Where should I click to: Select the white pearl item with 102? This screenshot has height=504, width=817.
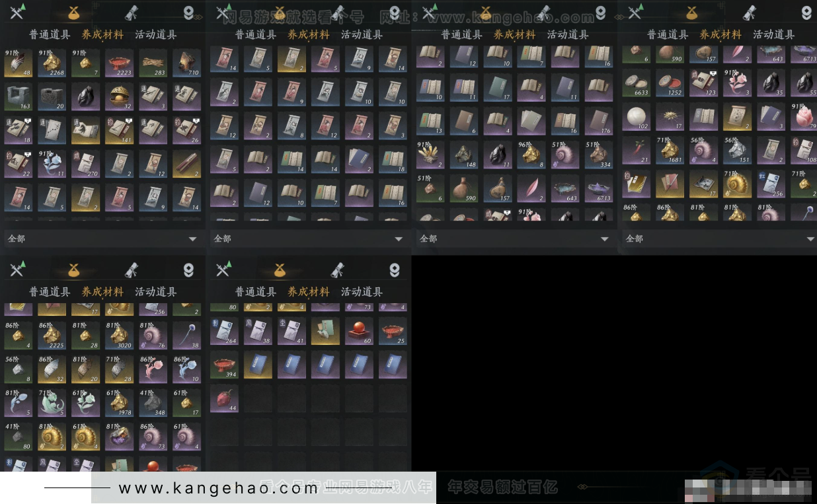point(636,116)
